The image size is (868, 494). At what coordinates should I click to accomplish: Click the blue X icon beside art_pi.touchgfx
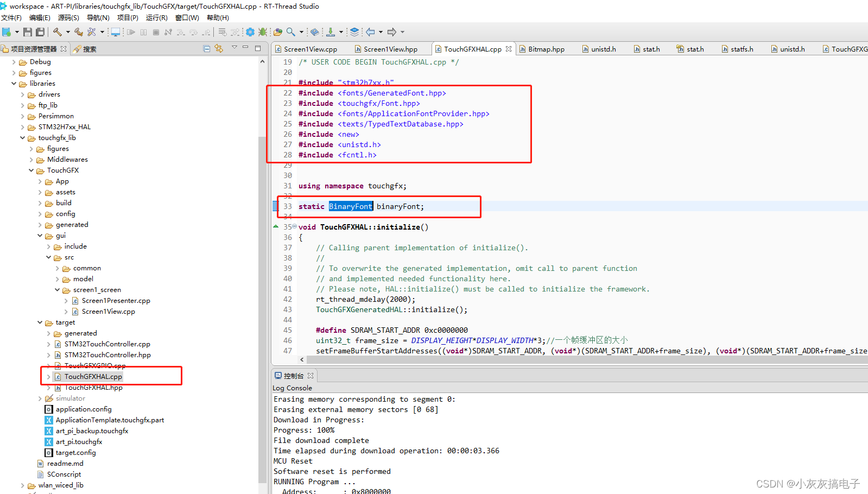(x=49, y=442)
